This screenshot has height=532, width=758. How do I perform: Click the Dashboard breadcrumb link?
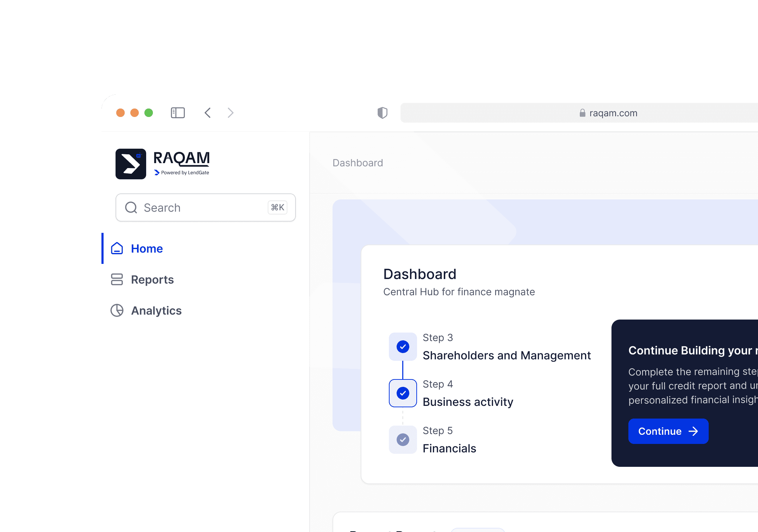(358, 163)
